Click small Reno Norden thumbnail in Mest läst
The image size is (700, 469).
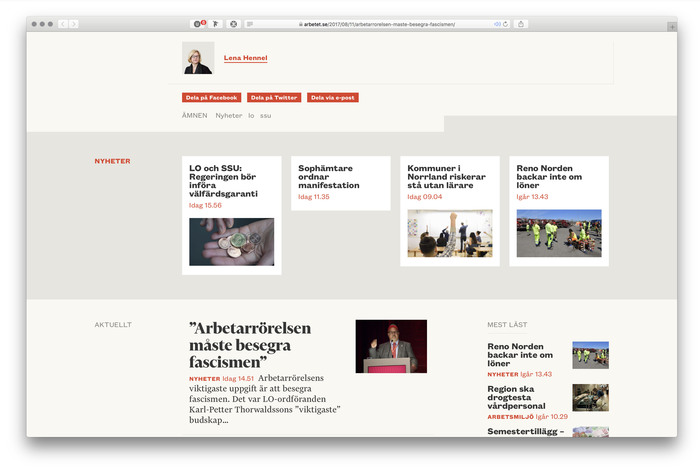(x=591, y=355)
